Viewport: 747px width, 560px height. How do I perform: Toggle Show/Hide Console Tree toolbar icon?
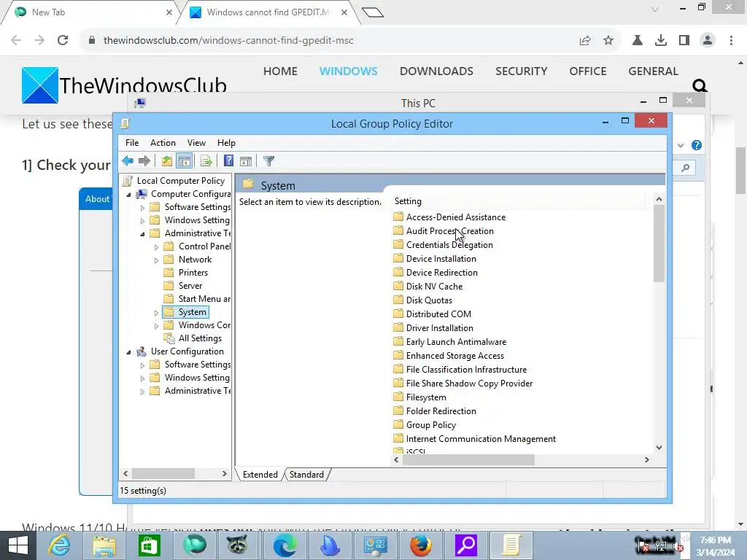[184, 161]
